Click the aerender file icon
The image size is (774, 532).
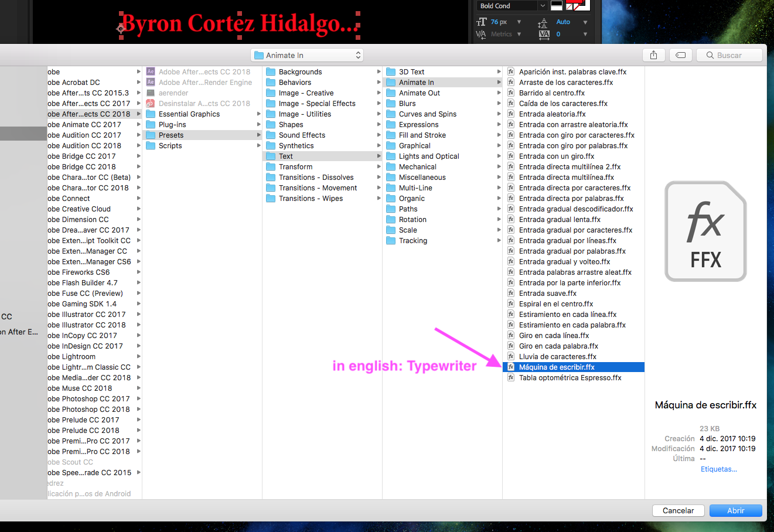click(151, 93)
